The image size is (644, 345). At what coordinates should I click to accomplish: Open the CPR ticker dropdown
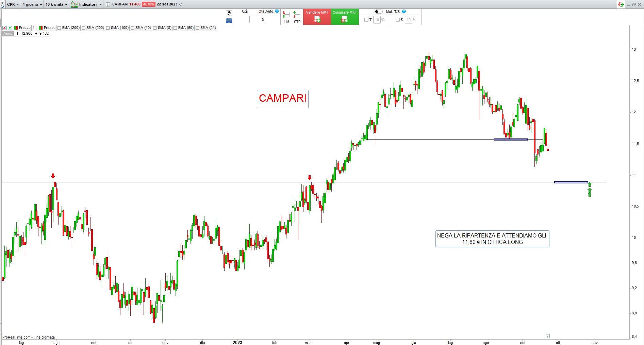tap(13, 4)
